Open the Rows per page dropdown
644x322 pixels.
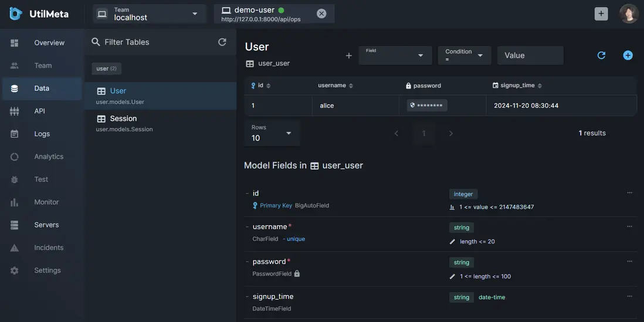[272, 134]
